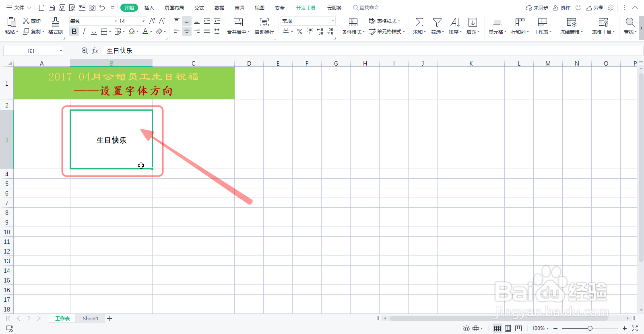Apply thousands separator (000) format

pos(310,31)
